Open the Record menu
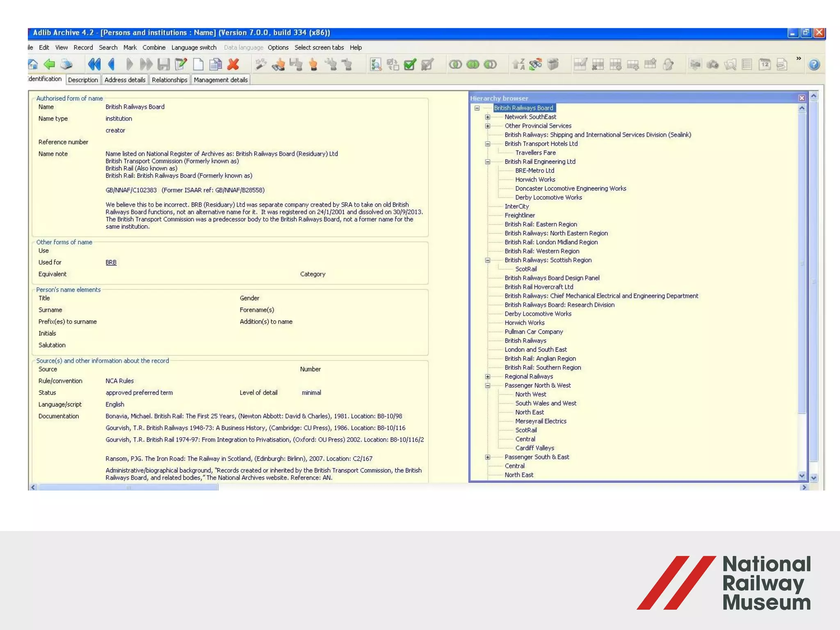This screenshot has height=630, width=840. pos(83,48)
